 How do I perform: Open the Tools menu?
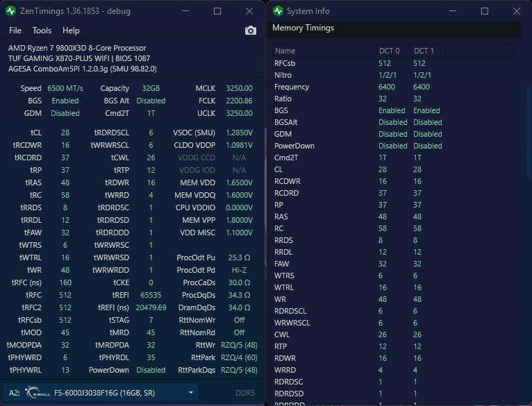42,31
